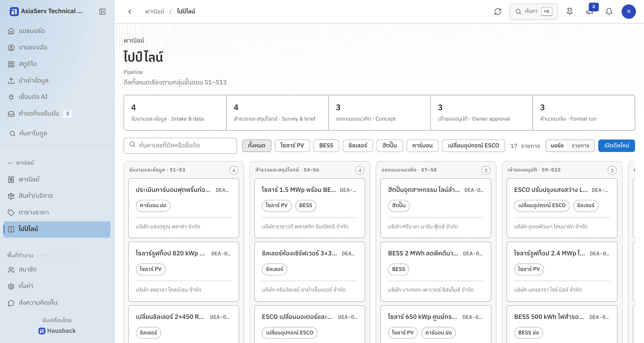Click count badge of รับงานและข้อมูล column
This screenshot has width=644, height=343.
234,170
